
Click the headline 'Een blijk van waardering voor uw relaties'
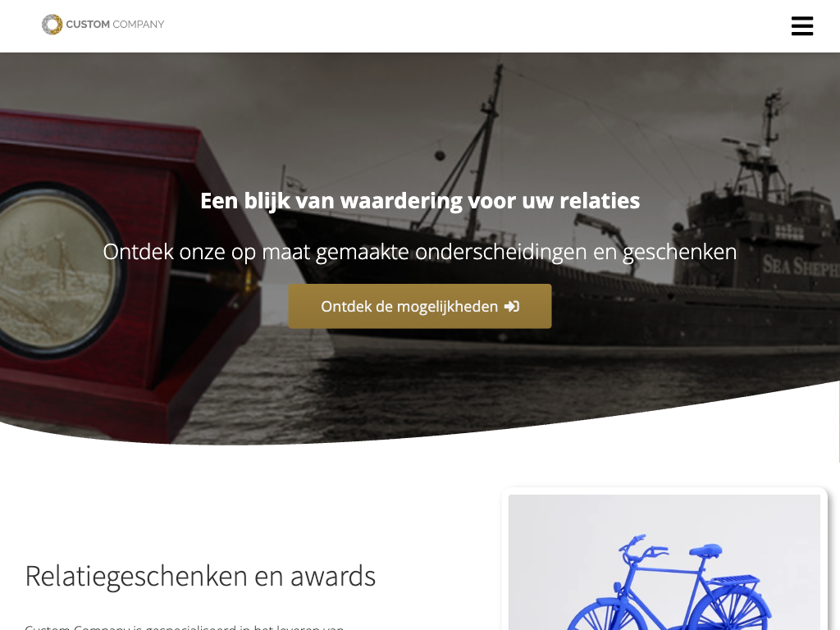(x=420, y=201)
